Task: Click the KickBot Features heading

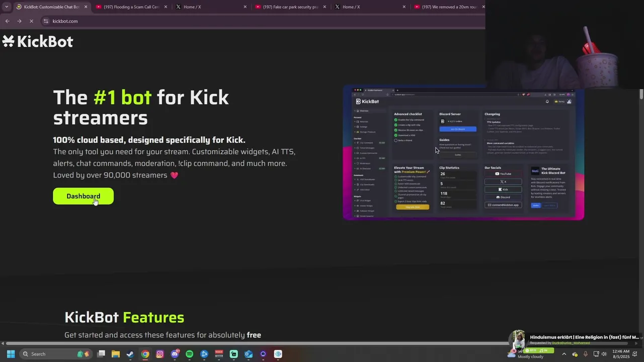Action: (124, 317)
